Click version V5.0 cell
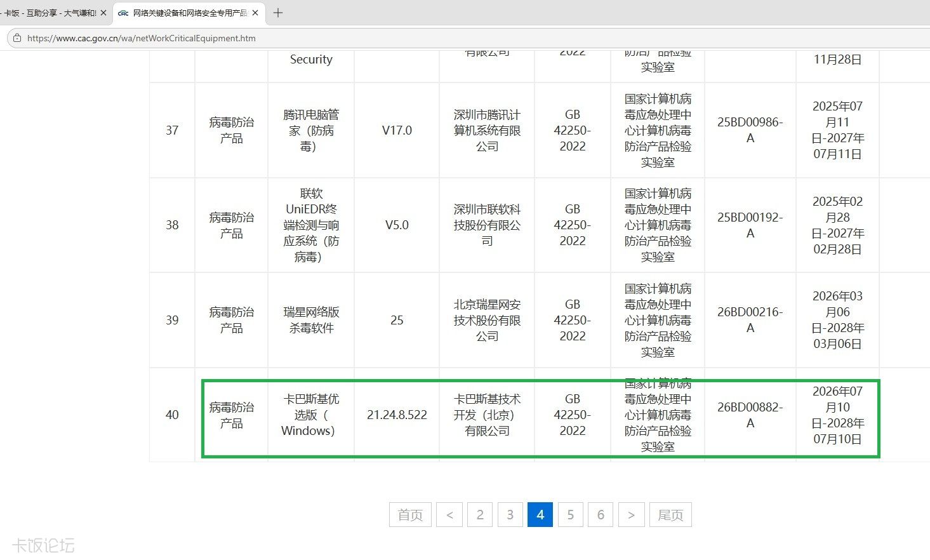 pos(397,225)
